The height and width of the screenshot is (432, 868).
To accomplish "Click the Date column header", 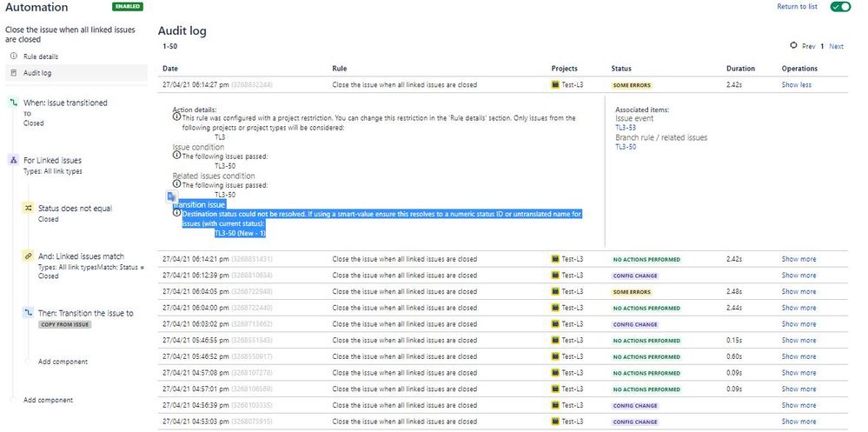I will [170, 69].
